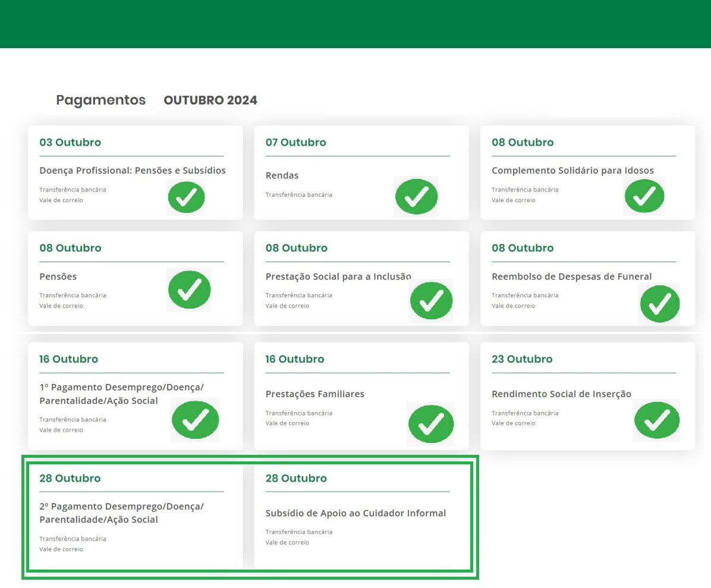Select the Pensões card title
This screenshot has width=711, height=588.
pos(58,276)
